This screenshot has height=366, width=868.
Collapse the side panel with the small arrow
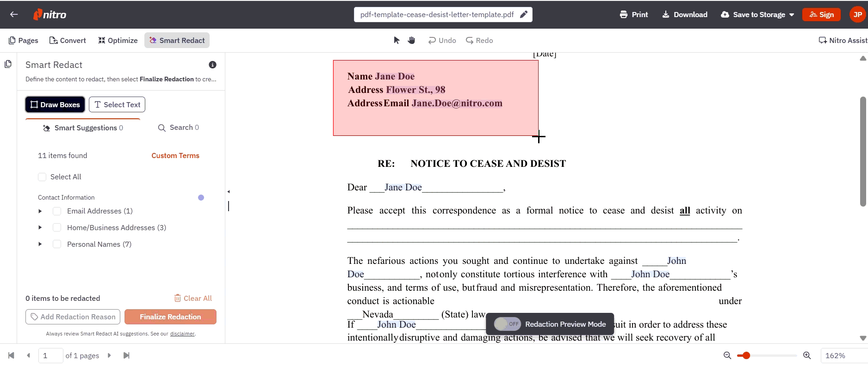coord(228,191)
